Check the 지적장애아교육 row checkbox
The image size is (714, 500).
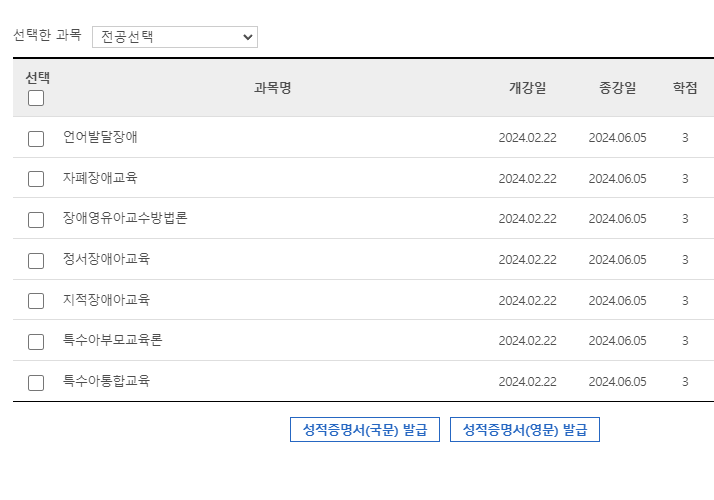pyautogui.click(x=36, y=301)
